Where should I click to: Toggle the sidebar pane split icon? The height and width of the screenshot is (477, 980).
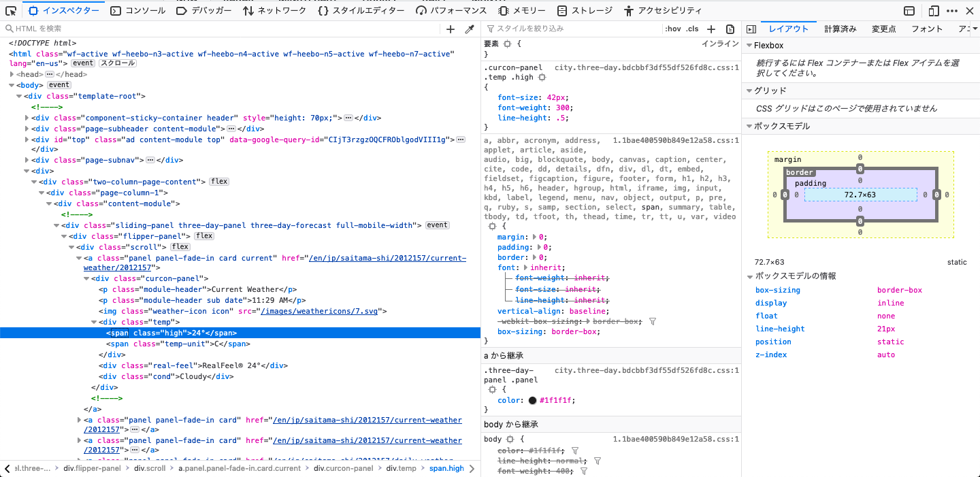coord(751,29)
